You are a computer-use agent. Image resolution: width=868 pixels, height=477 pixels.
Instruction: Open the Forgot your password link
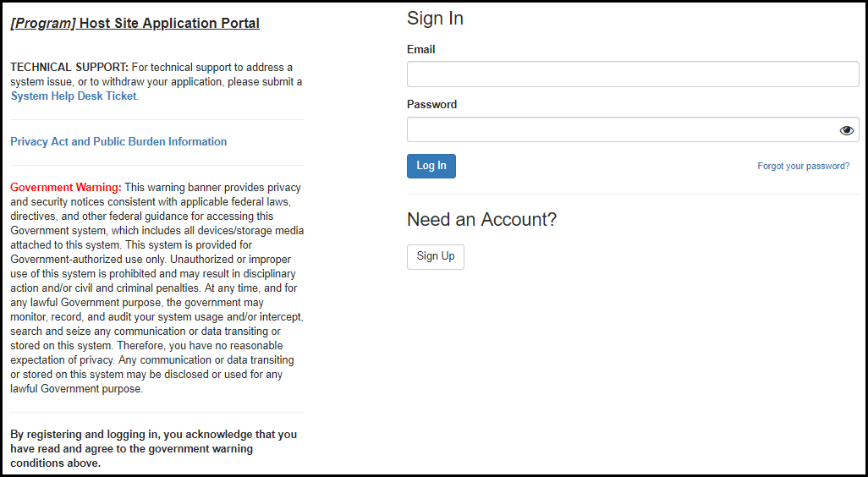coord(803,167)
